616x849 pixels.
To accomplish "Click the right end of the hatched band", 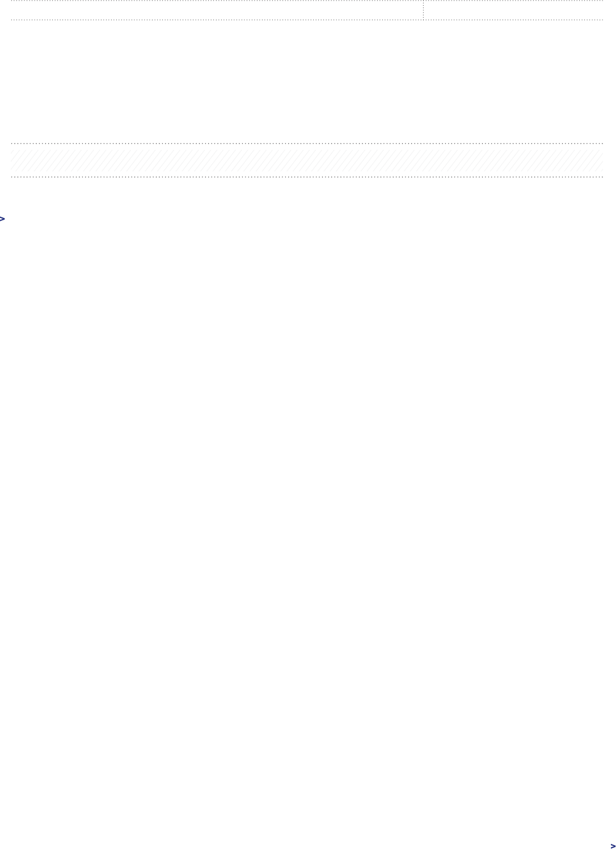I will tap(597, 161).
